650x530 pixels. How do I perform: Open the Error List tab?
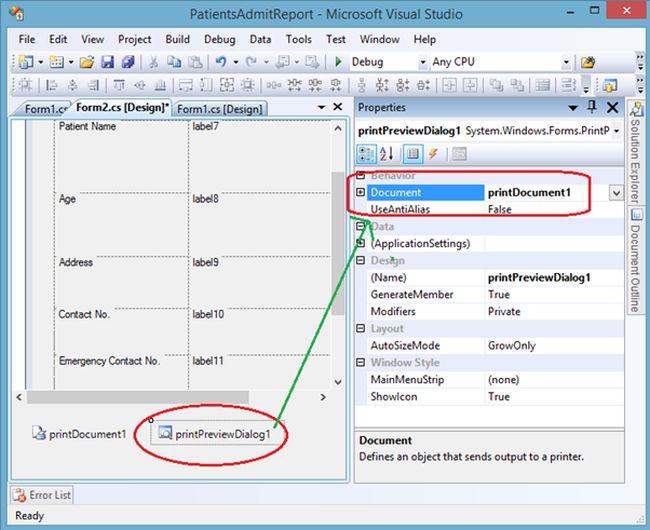click(42, 495)
